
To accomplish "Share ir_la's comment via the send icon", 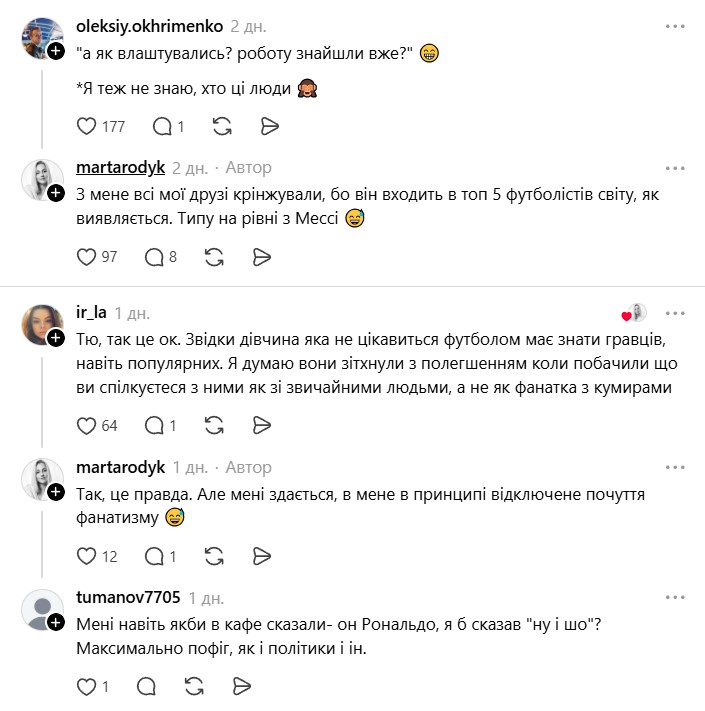I will (x=261, y=425).
